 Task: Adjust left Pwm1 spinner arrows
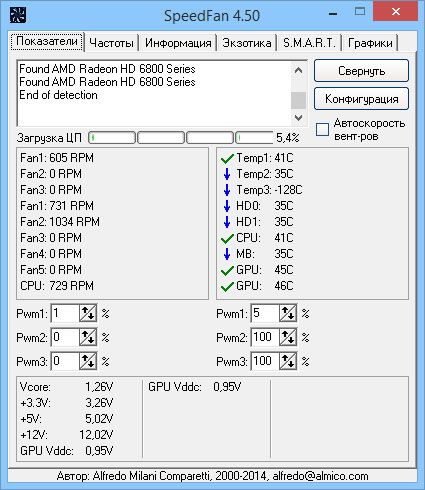click(x=88, y=313)
